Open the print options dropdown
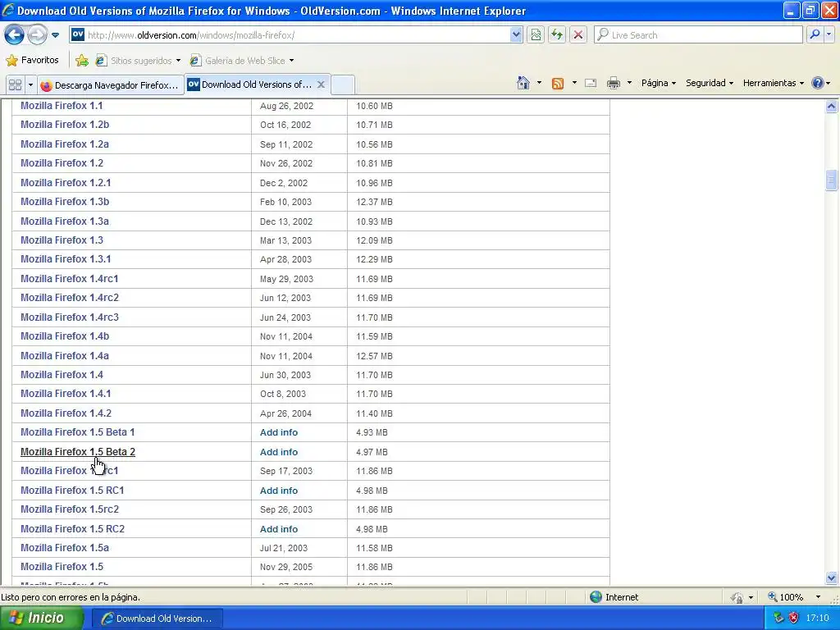Screen dimensions: 840x630 click(629, 83)
